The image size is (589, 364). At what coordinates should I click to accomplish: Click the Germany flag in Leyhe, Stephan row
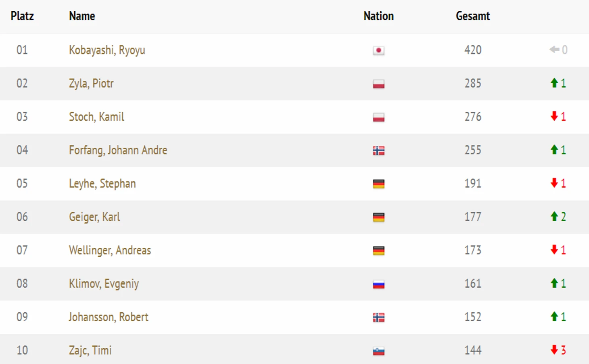tap(378, 184)
